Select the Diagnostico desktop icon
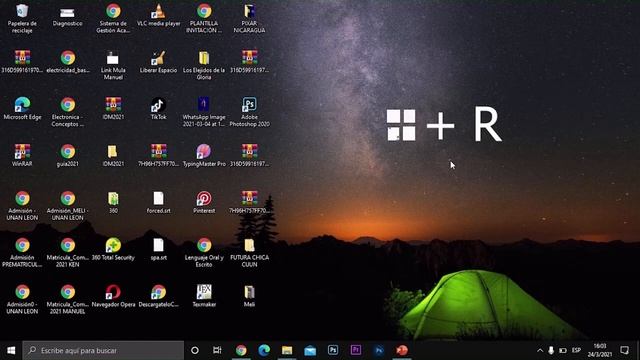This screenshot has width=640, height=360. click(x=67, y=16)
